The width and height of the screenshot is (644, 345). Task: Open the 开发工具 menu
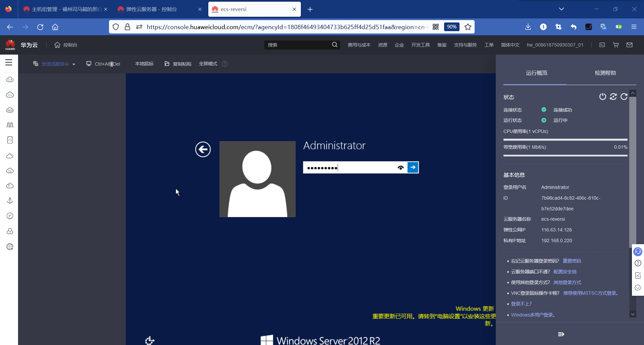(421, 45)
